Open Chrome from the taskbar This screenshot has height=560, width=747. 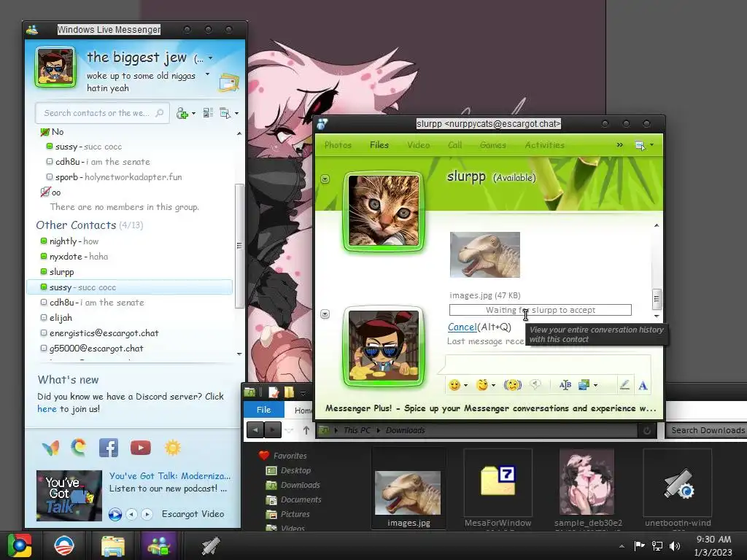pyautogui.click(x=20, y=545)
